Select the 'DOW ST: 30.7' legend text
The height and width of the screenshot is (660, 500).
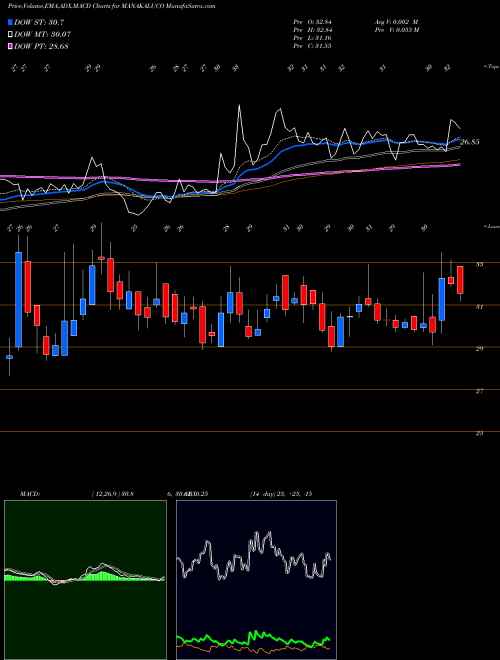39,22
